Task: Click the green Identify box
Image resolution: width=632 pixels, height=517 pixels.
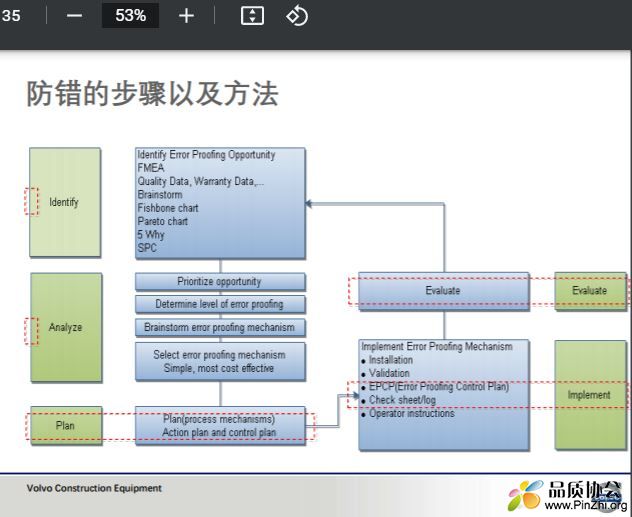Action: point(65,202)
